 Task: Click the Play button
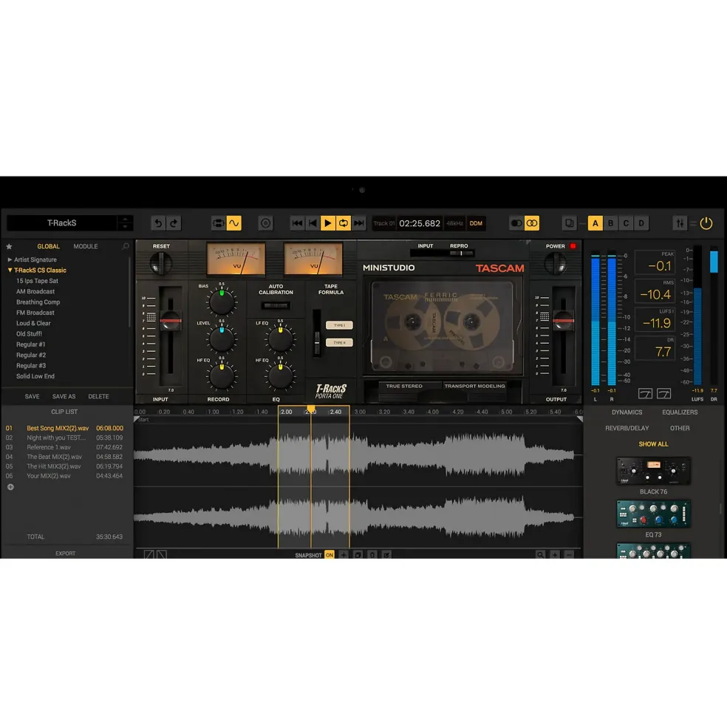(x=328, y=223)
